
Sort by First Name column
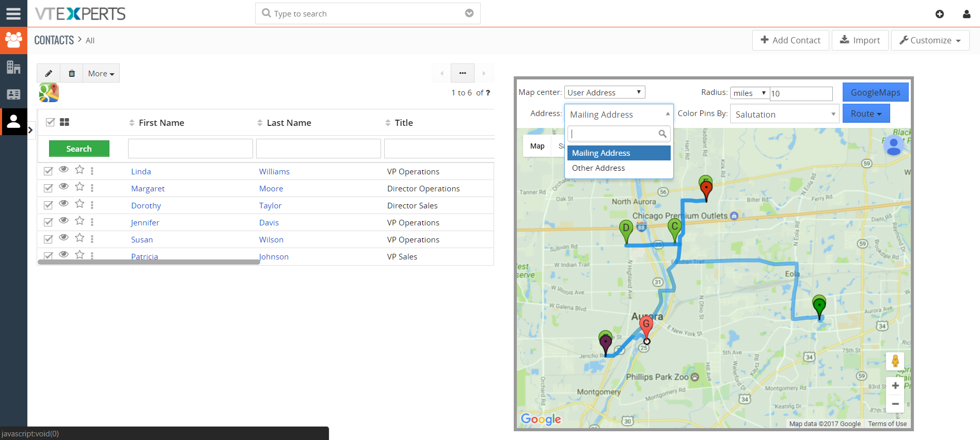[x=156, y=123]
